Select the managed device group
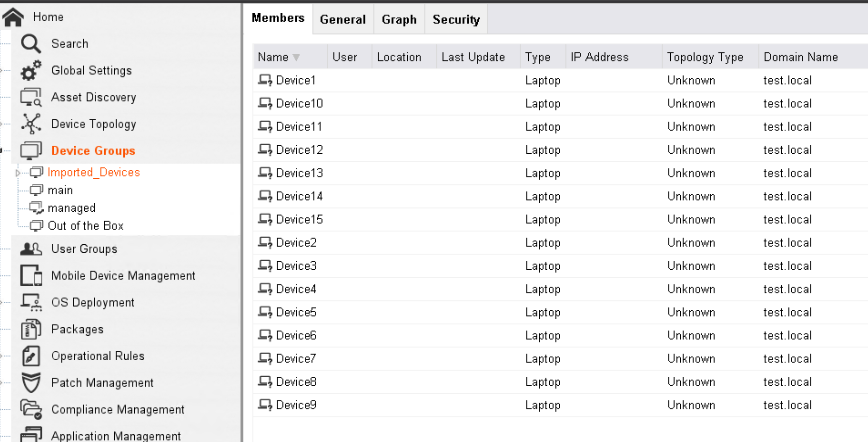The height and width of the screenshot is (442, 868). (71, 208)
